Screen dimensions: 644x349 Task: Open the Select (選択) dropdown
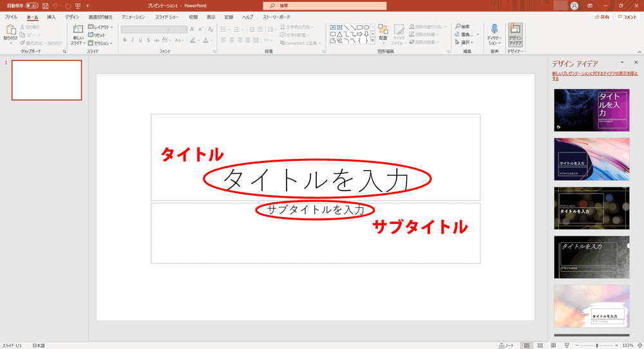464,42
